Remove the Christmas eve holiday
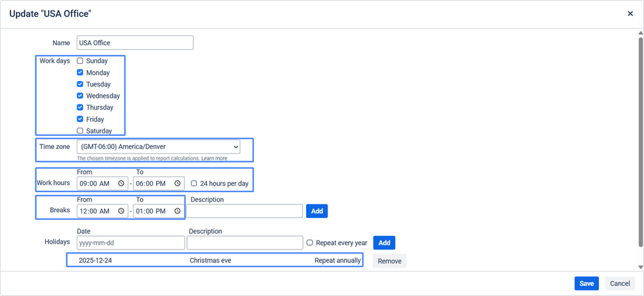This screenshot has height=296, width=644. (389, 261)
